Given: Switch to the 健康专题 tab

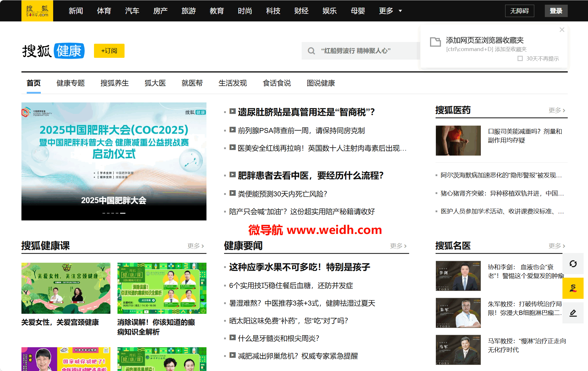Looking at the screenshot, I should click(70, 83).
